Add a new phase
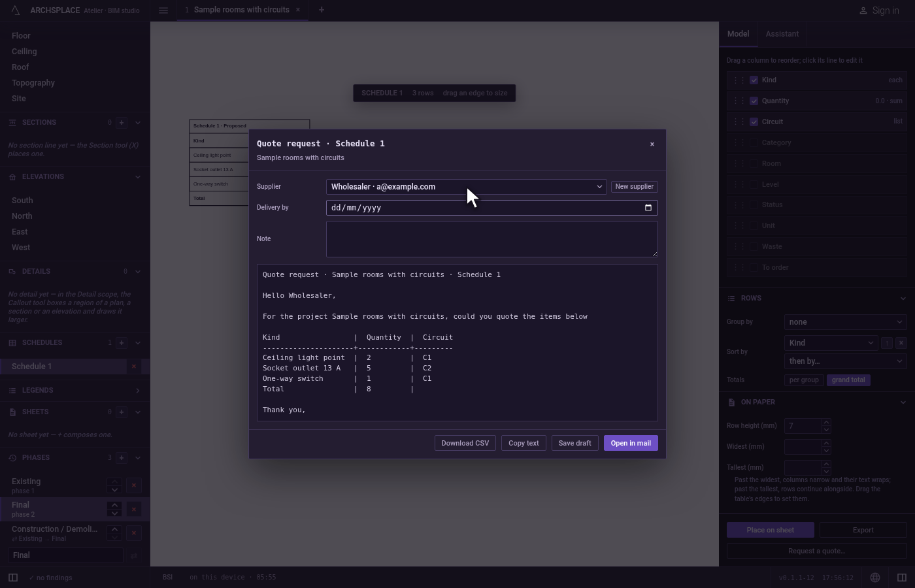915x588 pixels. pyautogui.click(x=122, y=458)
